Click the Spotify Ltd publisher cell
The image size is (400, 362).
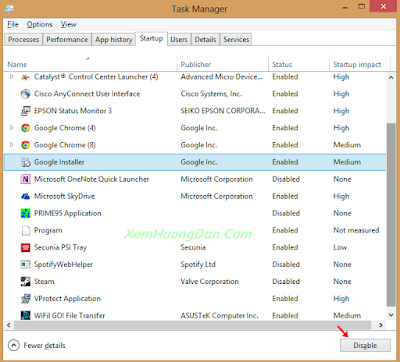pyautogui.click(x=198, y=265)
